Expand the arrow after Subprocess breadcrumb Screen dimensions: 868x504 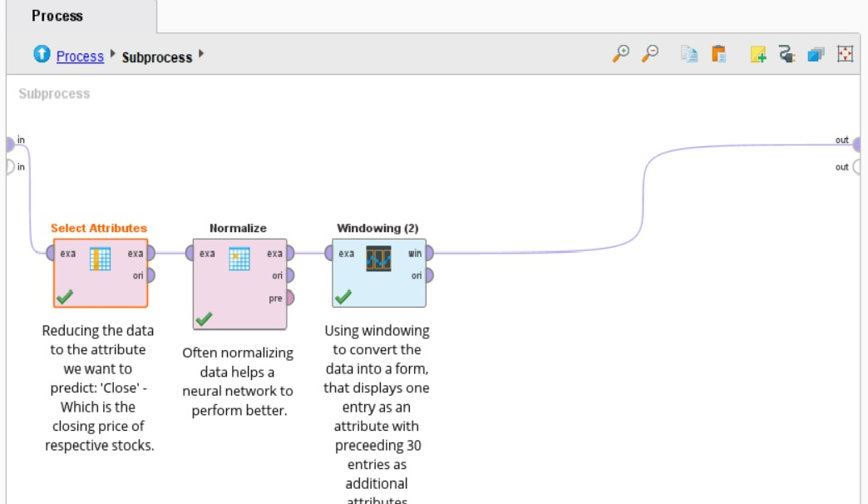(201, 54)
